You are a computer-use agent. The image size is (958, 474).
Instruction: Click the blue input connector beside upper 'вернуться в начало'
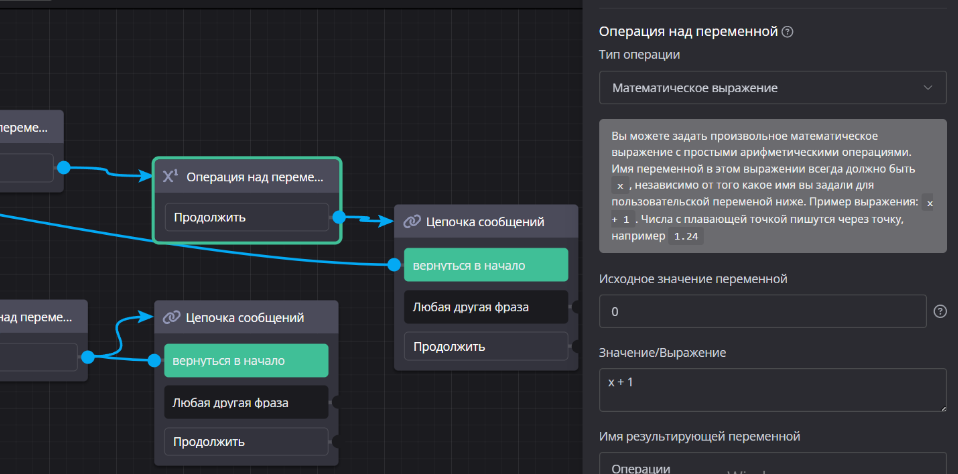point(394,265)
